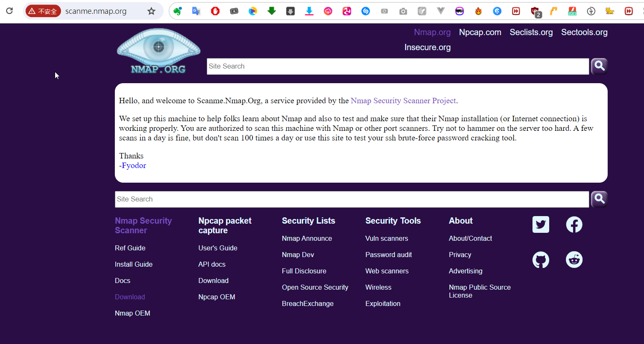
Task: Open the Npcap packet capture heading
Action: [x=225, y=225]
